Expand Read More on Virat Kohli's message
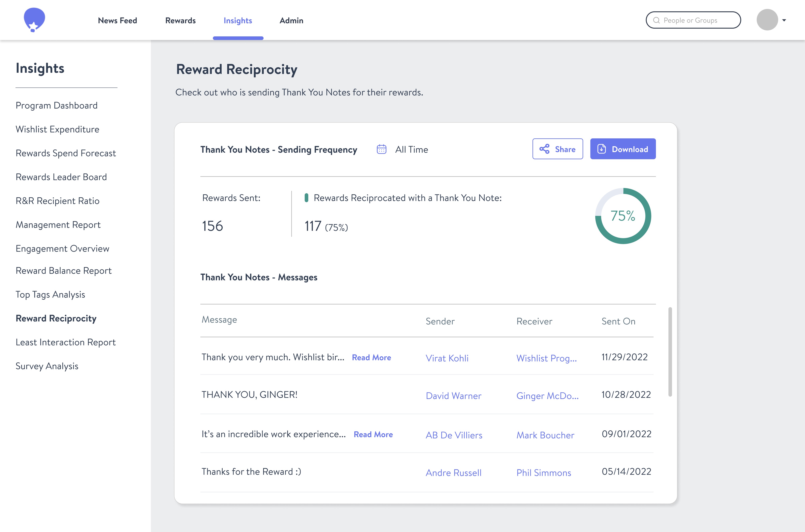 pyautogui.click(x=371, y=358)
